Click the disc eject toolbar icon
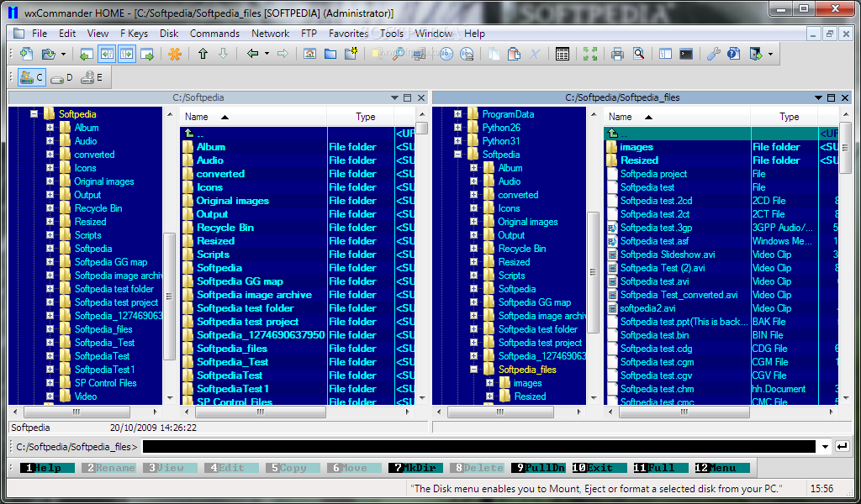Screen dimensions: 861x504 click(x=467, y=54)
